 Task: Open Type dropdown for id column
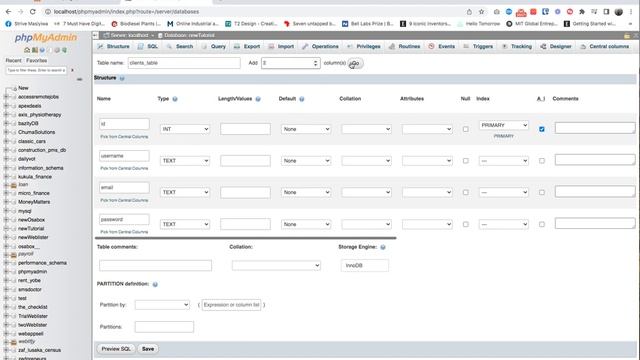tap(185, 129)
